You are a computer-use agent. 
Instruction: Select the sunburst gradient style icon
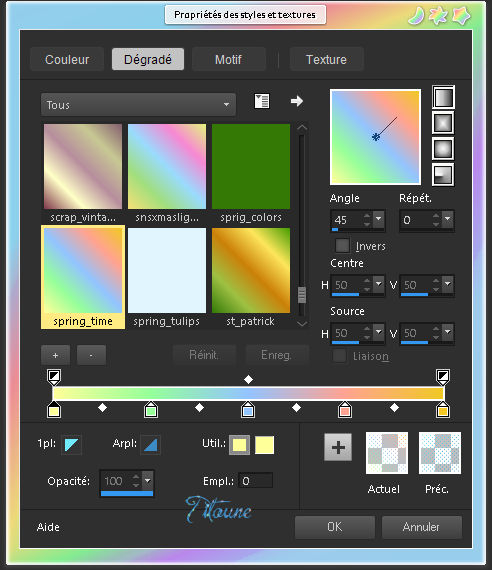coord(443,148)
